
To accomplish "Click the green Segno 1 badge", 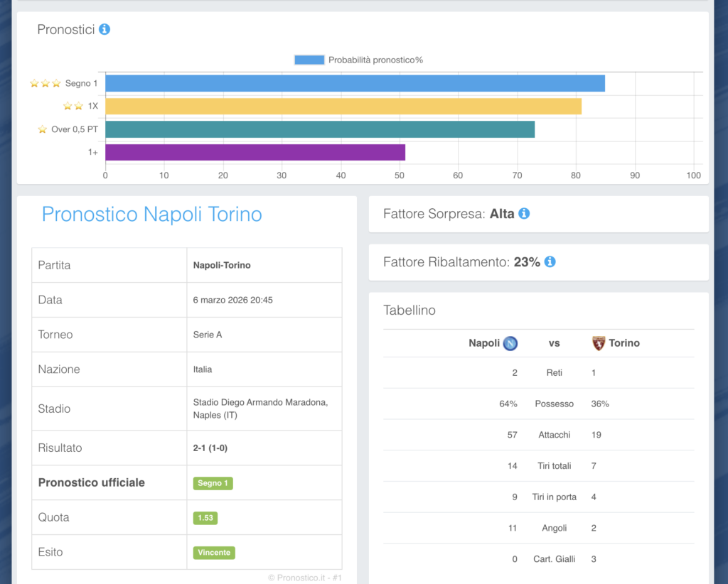I will point(213,483).
